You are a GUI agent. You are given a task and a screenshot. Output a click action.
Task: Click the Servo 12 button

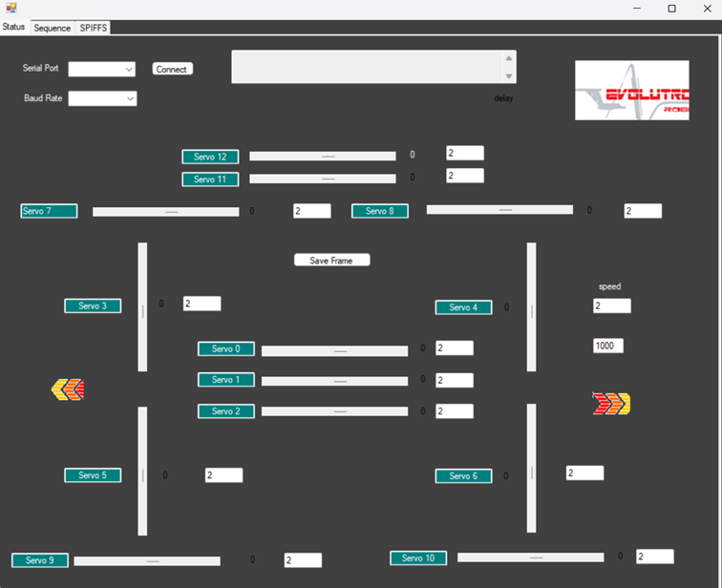click(x=210, y=157)
